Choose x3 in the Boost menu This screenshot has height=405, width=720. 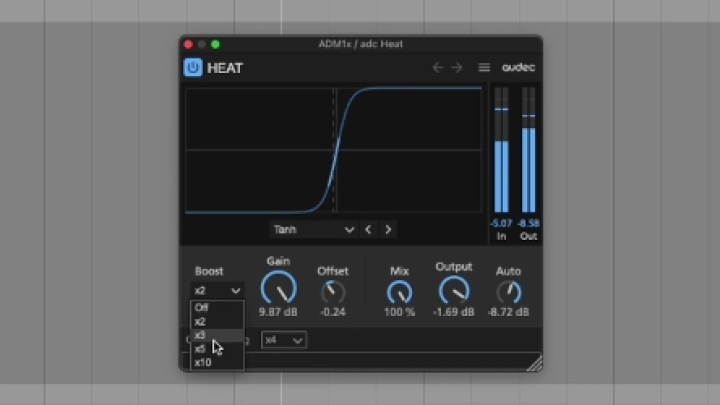[x=217, y=335]
